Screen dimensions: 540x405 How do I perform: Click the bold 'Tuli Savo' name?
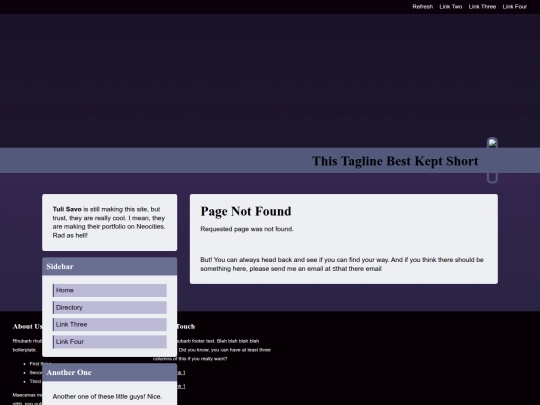tap(67, 209)
